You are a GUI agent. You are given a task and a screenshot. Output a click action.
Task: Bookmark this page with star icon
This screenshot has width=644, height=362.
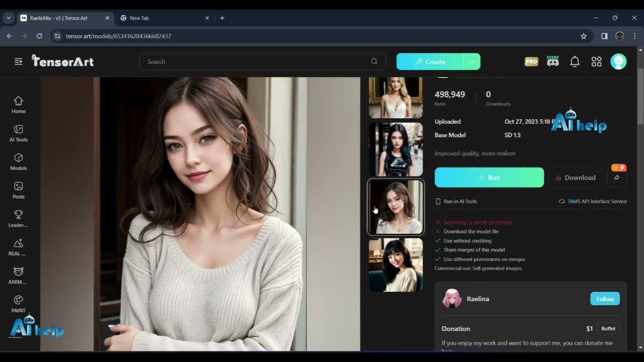584,36
